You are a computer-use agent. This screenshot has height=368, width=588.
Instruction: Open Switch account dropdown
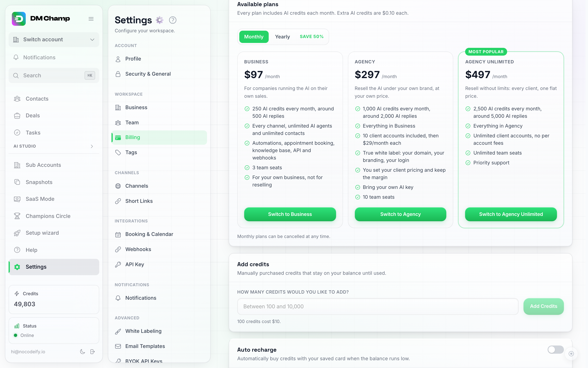click(x=54, y=39)
